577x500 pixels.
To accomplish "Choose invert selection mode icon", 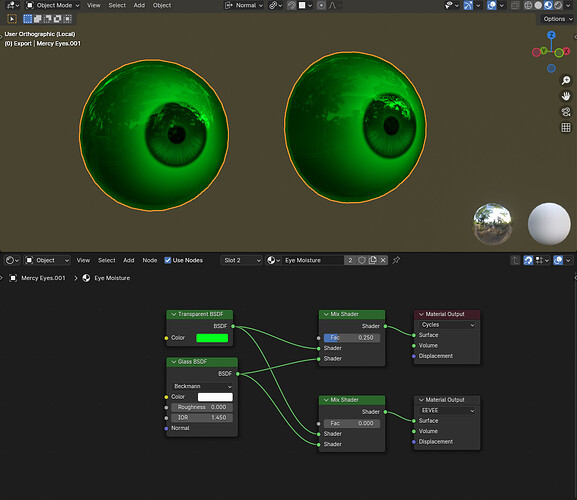I will [x=57, y=19].
